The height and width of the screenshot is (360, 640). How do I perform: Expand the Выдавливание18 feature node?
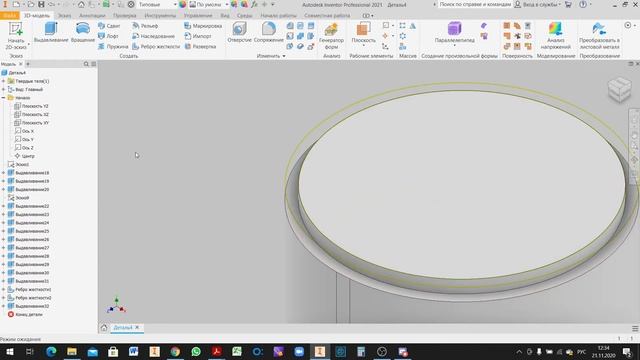coord(4,173)
